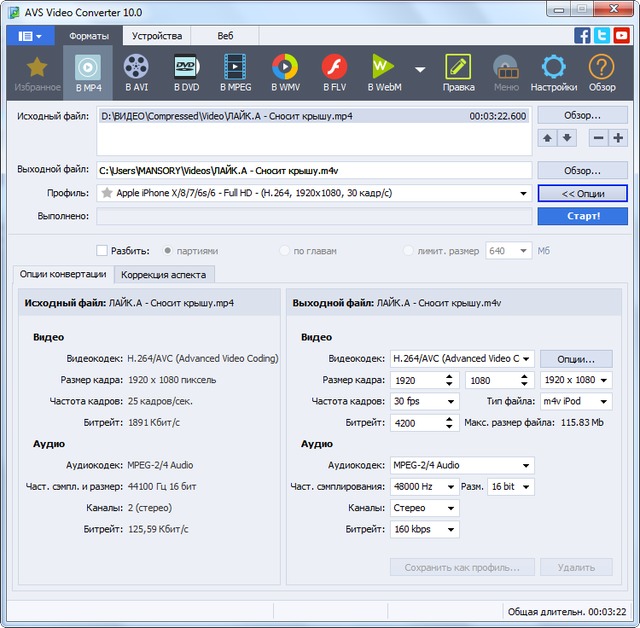Click status text Общая длительн. 00:03:22
640x628 pixels.
[x=567, y=612]
